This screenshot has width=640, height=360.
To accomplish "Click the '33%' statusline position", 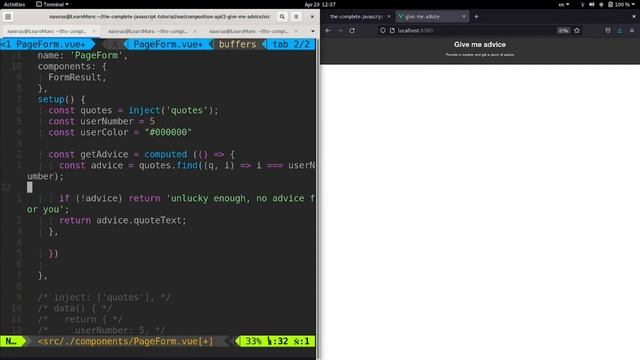I will (253, 341).
